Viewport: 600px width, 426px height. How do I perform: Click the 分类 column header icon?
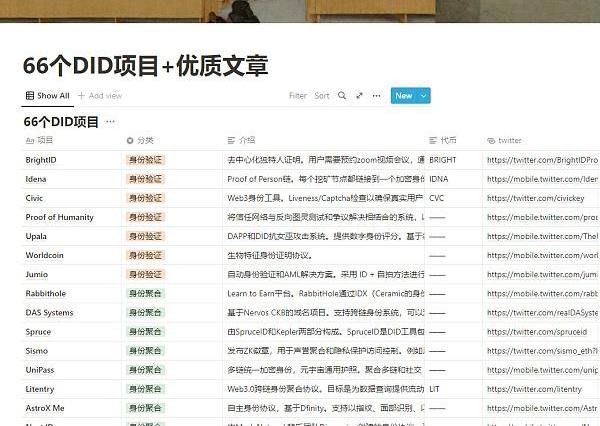pos(130,141)
